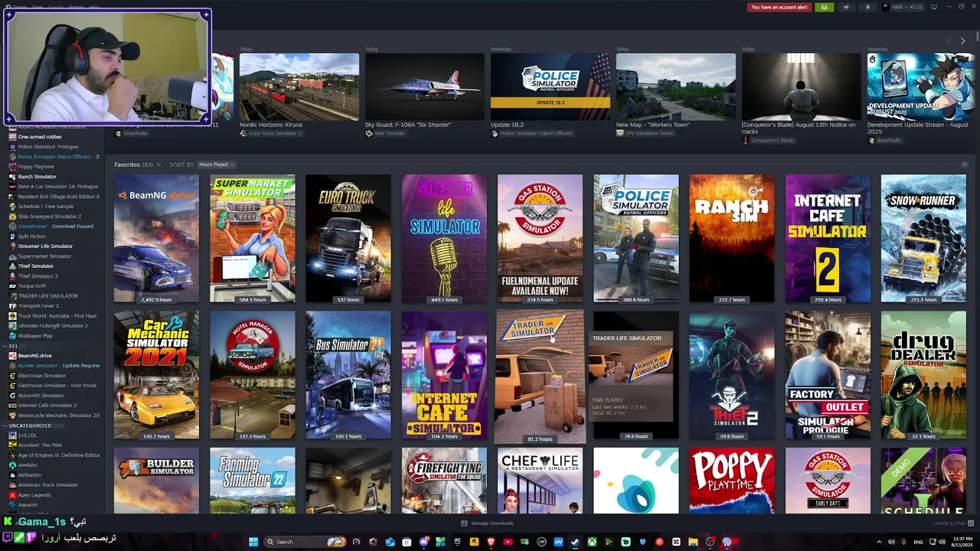Image resolution: width=980 pixels, height=551 pixels.
Task: Select Aimlabs in the sidebar list
Action: (x=28, y=465)
